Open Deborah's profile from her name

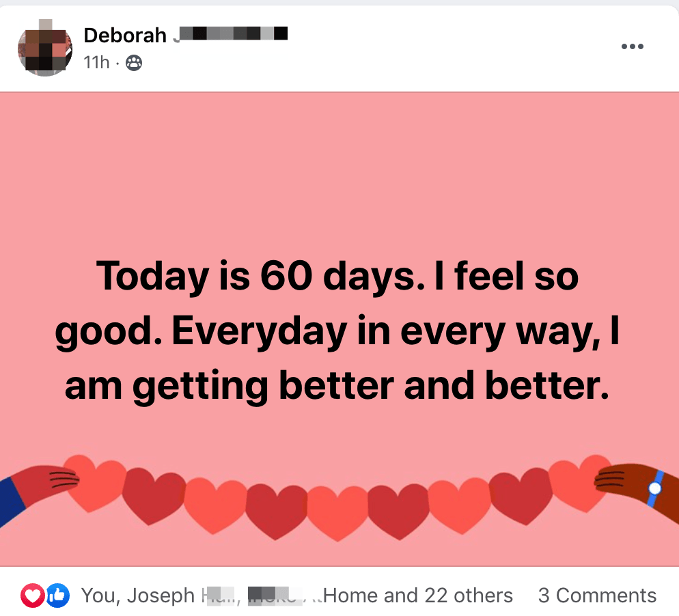click(125, 35)
